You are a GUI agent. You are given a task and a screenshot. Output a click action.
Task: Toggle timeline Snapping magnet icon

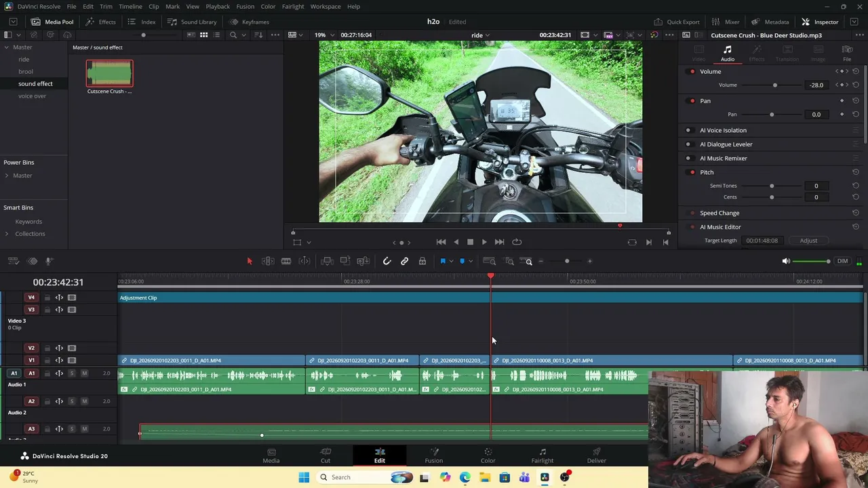click(387, 261)
